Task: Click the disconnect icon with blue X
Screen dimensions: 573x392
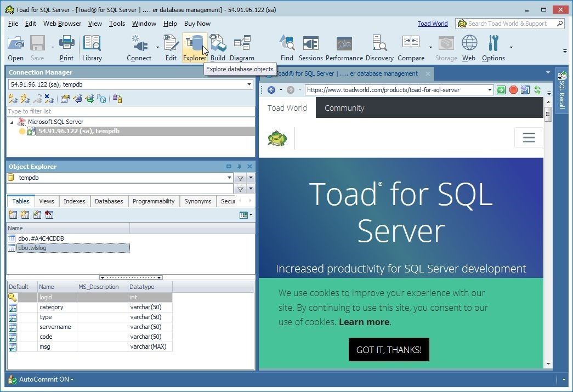Action: [49, 99]
